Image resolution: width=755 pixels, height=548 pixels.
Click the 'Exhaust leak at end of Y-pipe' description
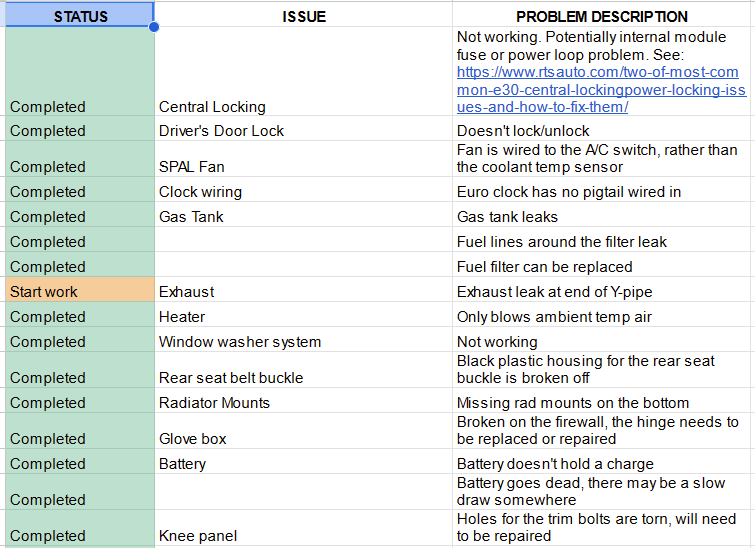point(557,292)
